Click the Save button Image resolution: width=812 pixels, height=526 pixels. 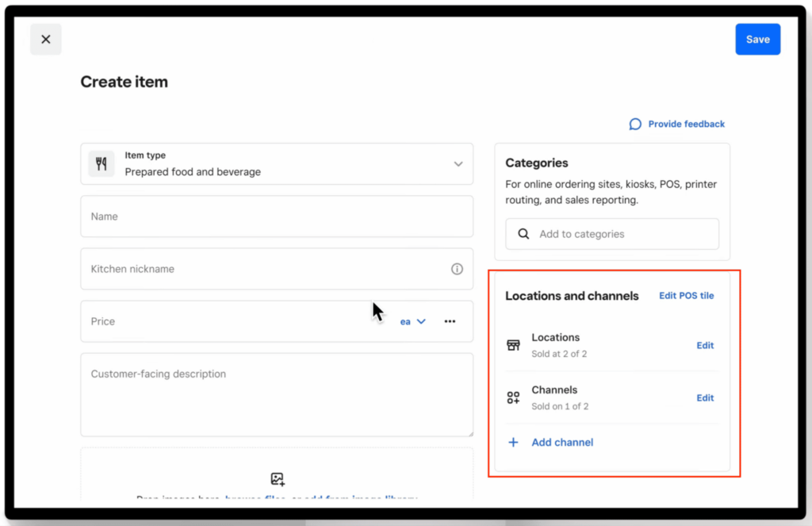(x=757, y=39)
